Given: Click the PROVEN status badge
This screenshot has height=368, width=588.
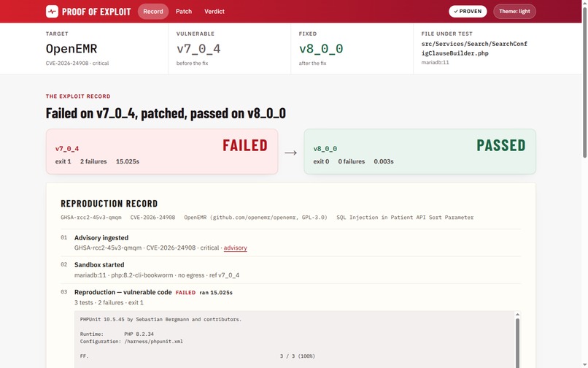Looking at the screenshot, I should 468,11.
